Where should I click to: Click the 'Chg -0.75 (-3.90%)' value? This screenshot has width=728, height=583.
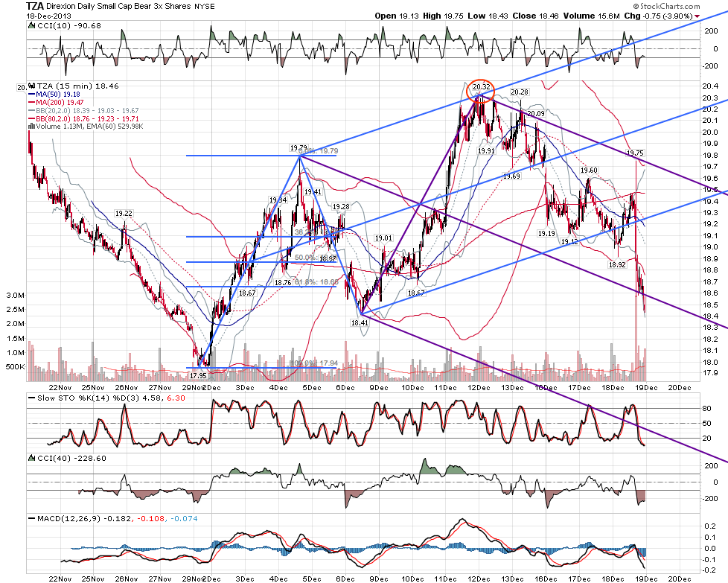coord(658,16)
